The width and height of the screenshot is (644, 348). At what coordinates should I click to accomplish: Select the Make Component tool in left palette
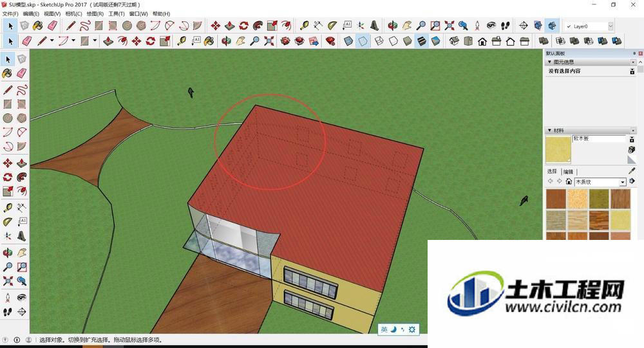[22, 60]
